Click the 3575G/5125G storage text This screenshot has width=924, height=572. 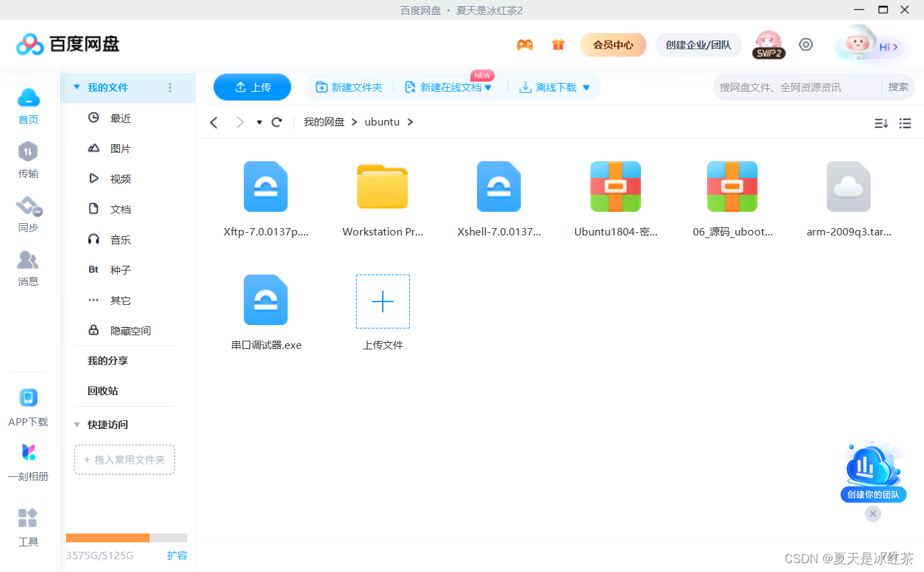tap(100, 556)
